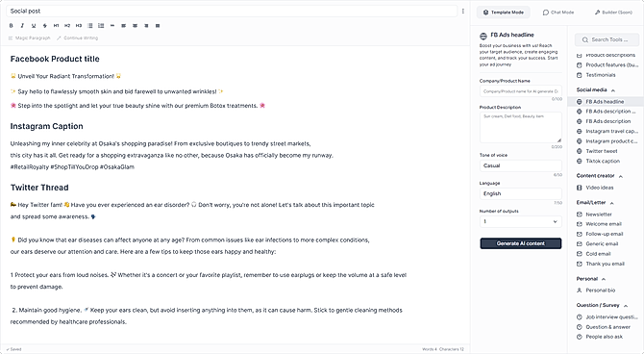Screen dimensions: 644x354
Task: Apply Heading 1 (H1) style
Action: (57, 25)
